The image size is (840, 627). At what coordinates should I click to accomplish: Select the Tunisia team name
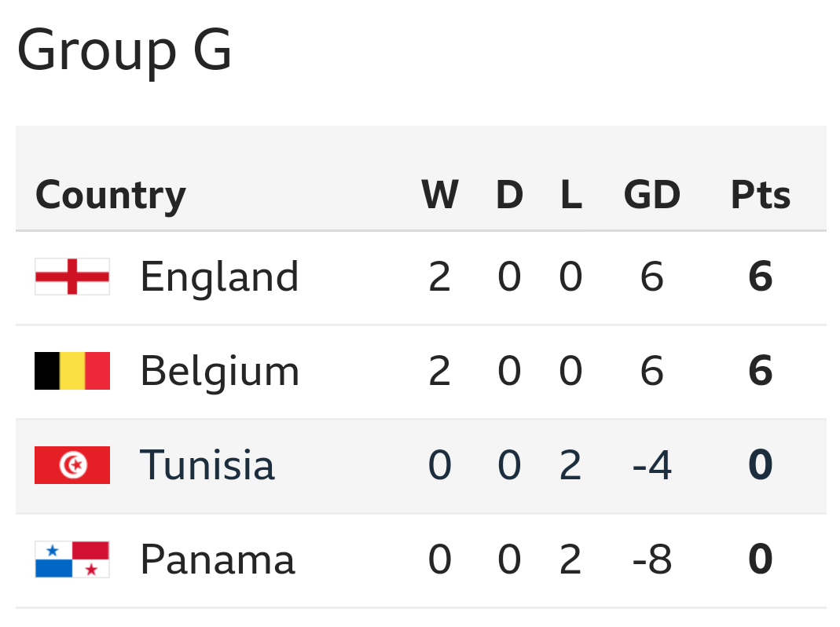(207, 465)
